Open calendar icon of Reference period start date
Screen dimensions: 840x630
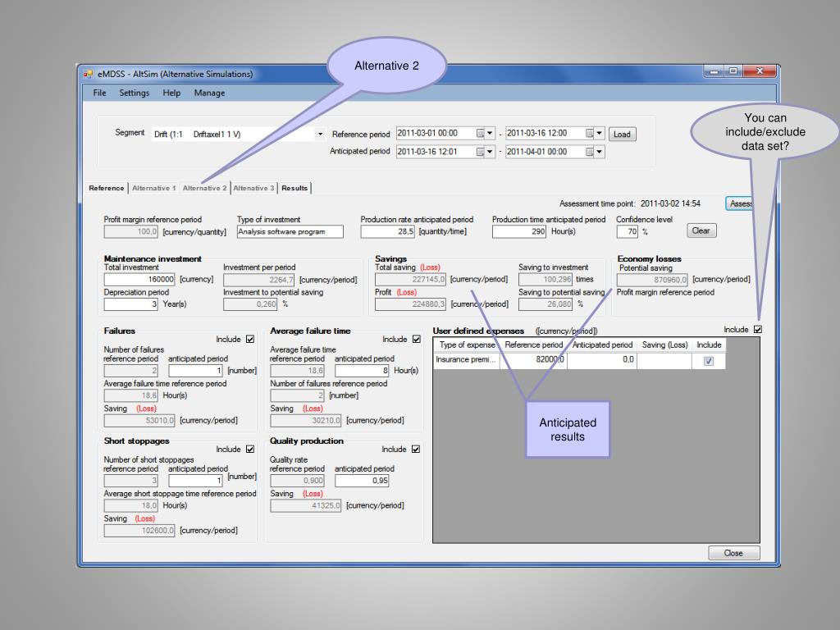tap(481, 134)
